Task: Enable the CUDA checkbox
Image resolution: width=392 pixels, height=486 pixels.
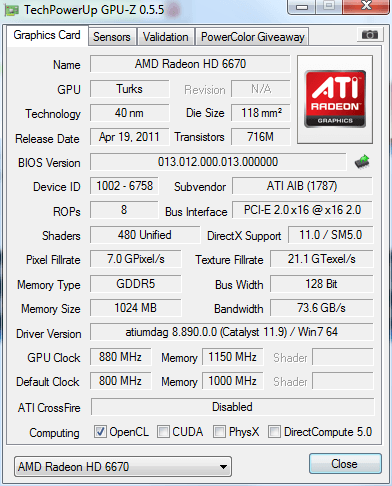Action: coord(163,431)
